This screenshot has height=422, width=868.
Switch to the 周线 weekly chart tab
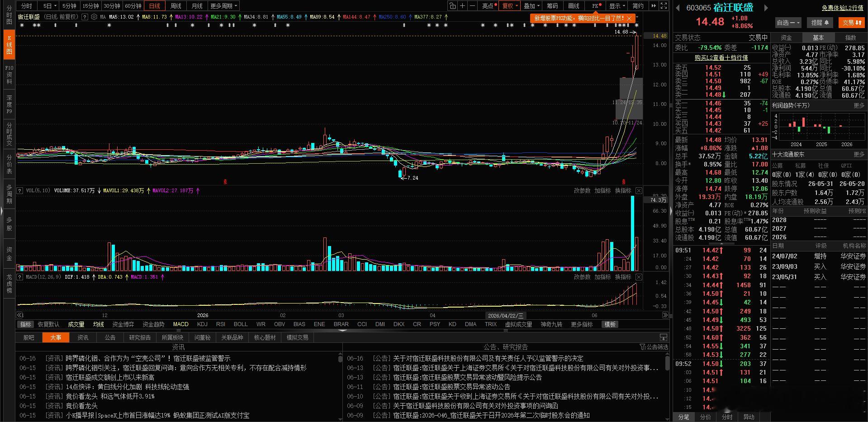point(175,6)
